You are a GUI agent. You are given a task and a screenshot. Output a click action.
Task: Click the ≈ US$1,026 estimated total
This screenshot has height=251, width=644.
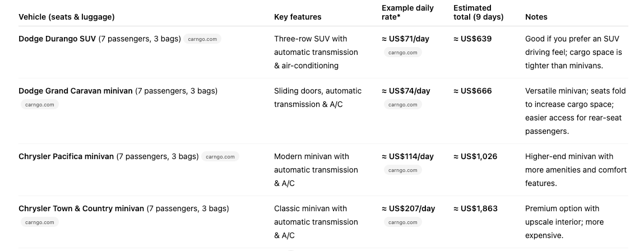click(x=475, y=156)
